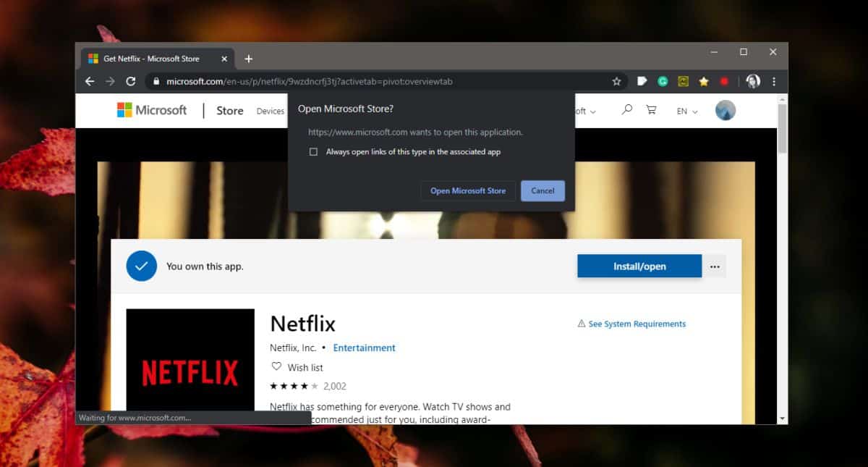The height and width of the screenshot is (467, 868).
Task: Click the Microsoft logo
Action: click(152, 110)
